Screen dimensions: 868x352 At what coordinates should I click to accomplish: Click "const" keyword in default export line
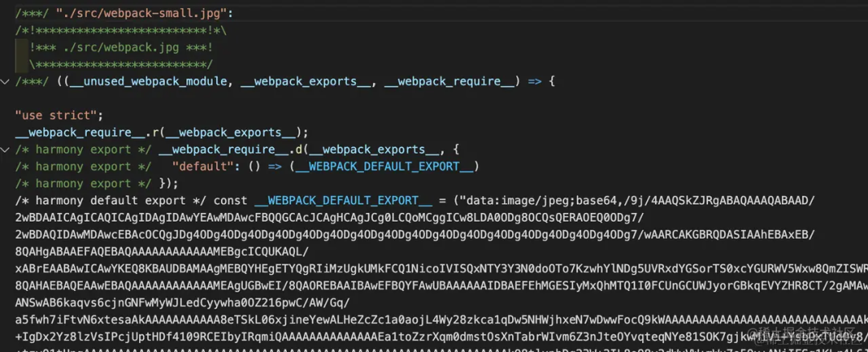click(231, 200)
